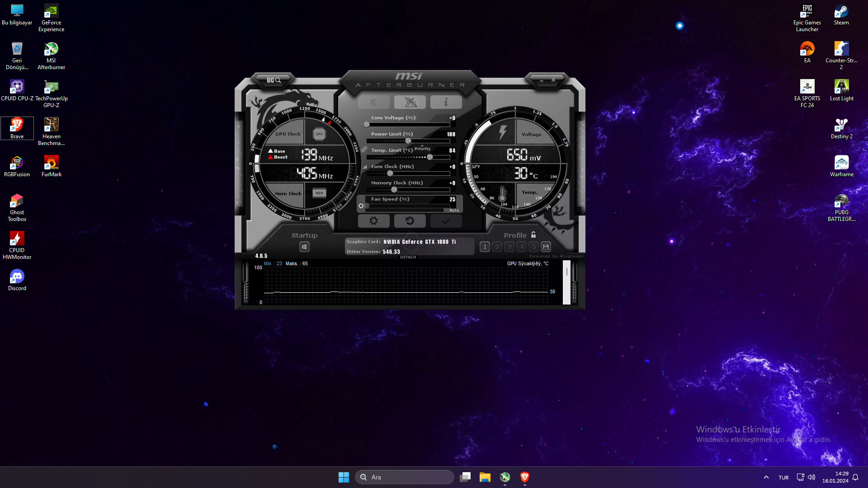
Task: Click the taskbar Ara search box
Action: click(405, 477)
